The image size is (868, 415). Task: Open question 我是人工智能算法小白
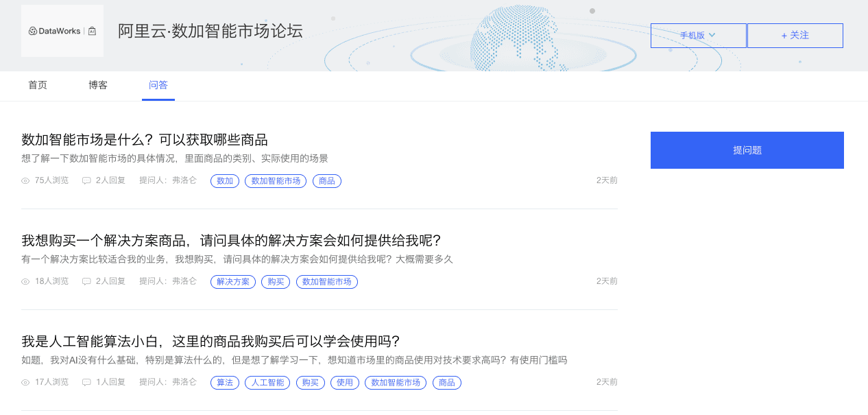pos(210,342)
